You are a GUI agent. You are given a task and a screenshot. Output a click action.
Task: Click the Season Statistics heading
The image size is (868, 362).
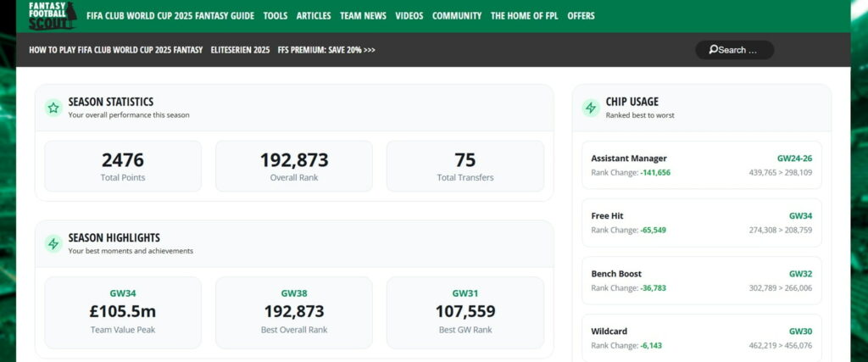pyautogui.click(x=111, y=102)
